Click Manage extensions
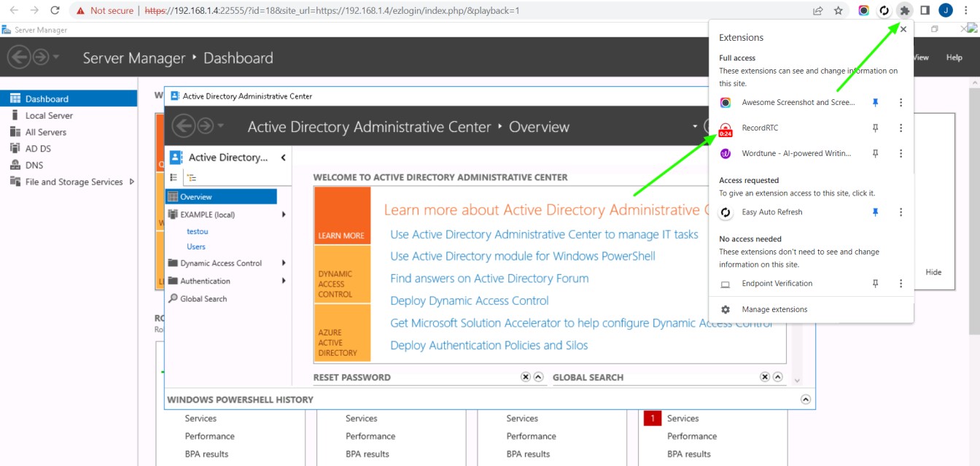Image resolution: width=980 pixels, height=466 pixels. (774, 309)
